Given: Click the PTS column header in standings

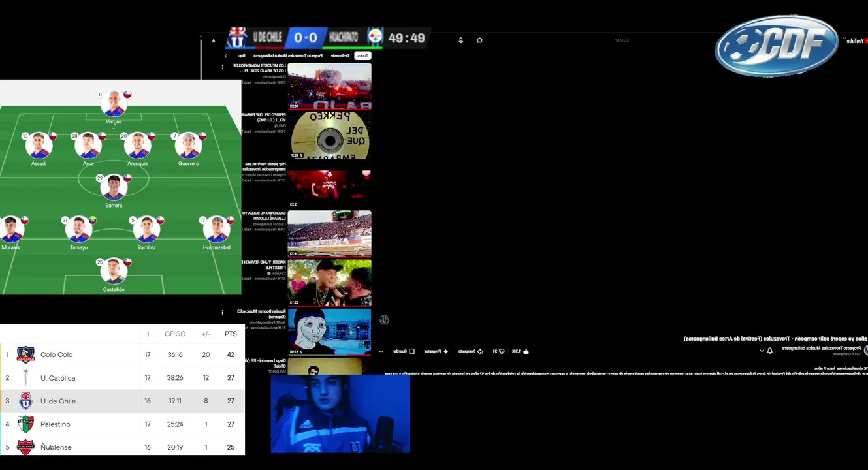Looking at the screenshot, I should pyautogui.click(x=231, y=334).
